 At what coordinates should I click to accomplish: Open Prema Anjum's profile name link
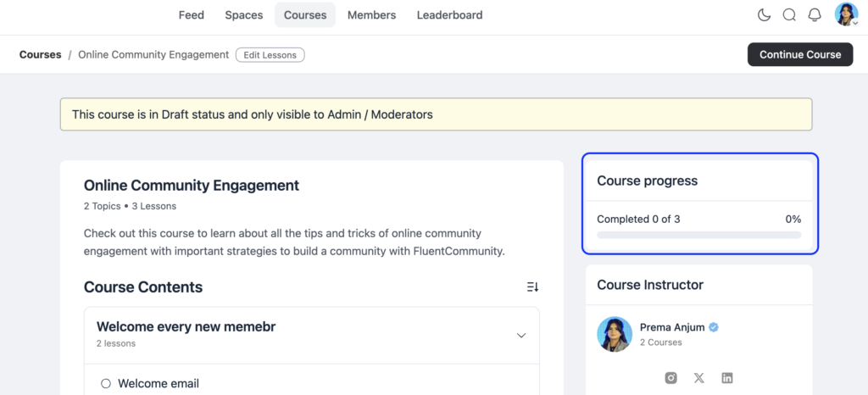point(672,327)
